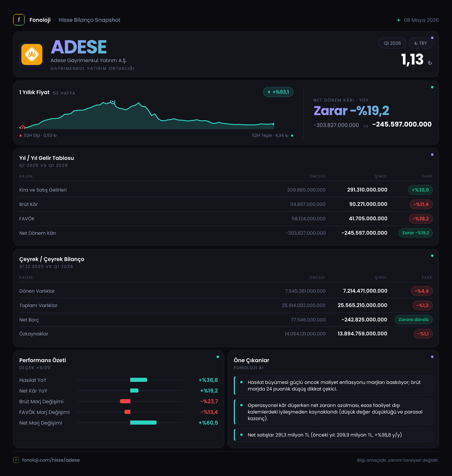The image size is (452, 476).
Task: Click the purple dot on the ADESE card
Action: click(x=432, y=38)
